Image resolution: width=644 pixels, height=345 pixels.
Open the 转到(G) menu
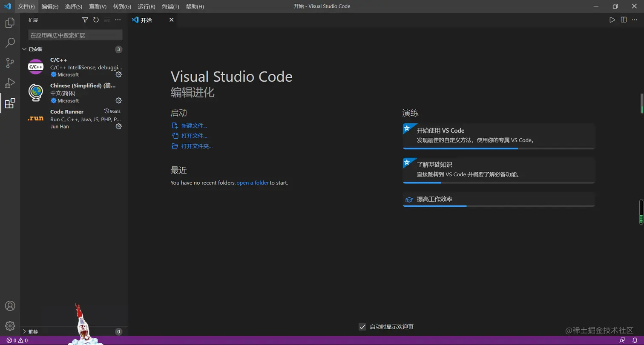click(122, 6)
